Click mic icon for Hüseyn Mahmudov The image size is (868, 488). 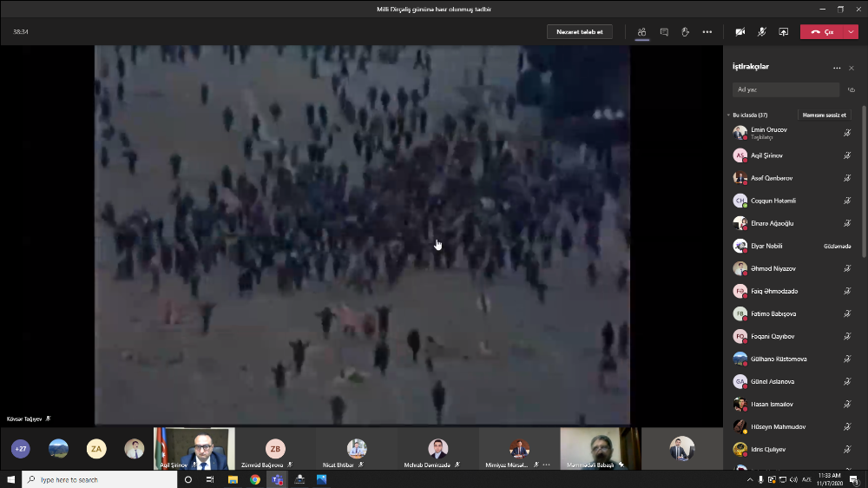pos(847,426)
